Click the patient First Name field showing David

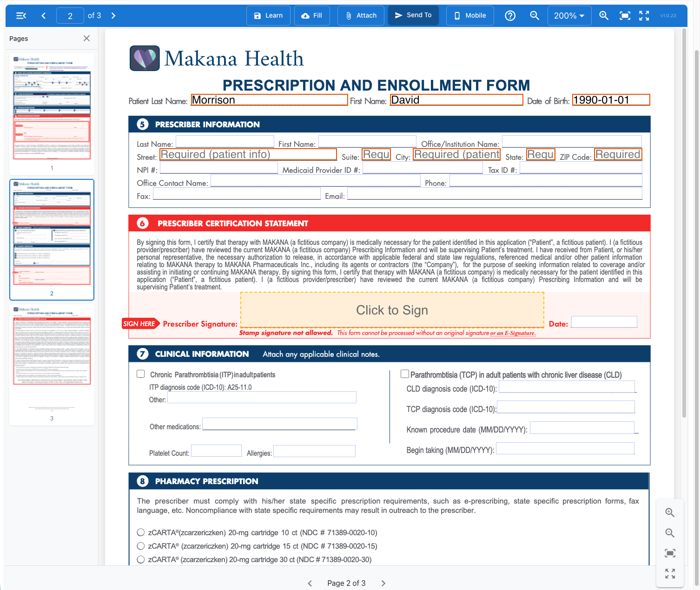coord(456,100)
